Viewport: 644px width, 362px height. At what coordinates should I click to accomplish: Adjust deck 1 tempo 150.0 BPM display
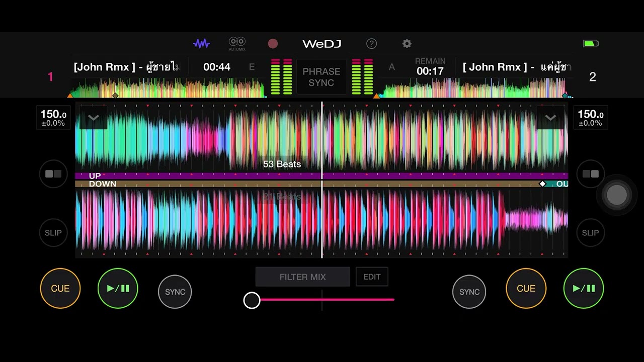click(54, 118)
